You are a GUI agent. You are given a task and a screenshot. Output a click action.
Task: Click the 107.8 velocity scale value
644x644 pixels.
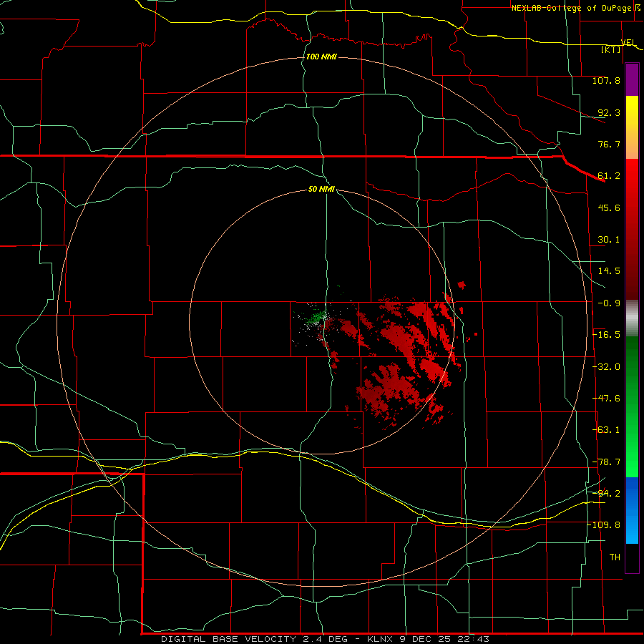pos(606,80)
